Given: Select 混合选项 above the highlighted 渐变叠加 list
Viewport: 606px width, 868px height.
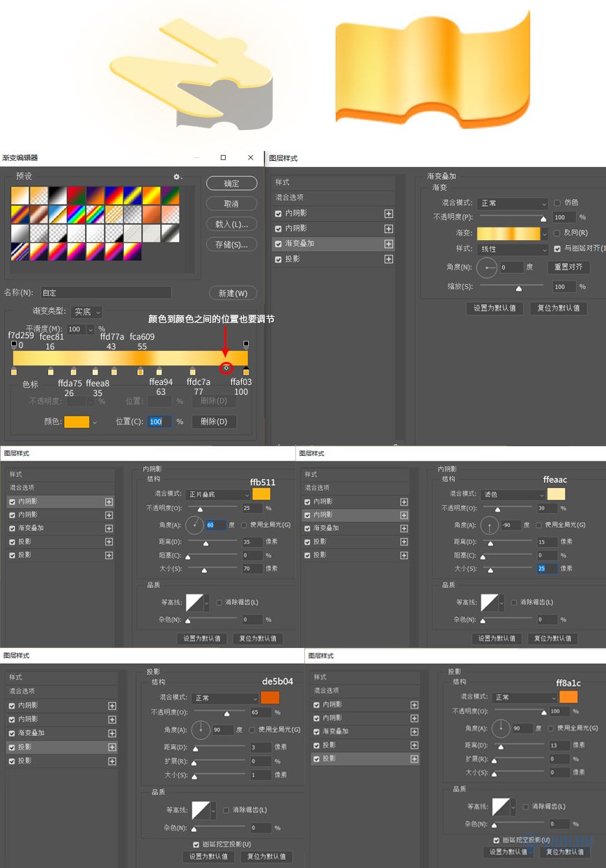Looking at the screenshot, I should [x=289, y=198].
